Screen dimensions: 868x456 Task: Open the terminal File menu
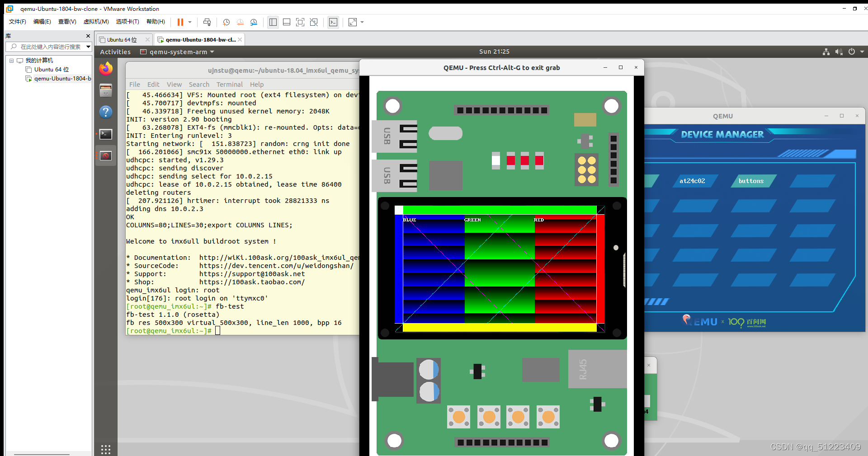click(135, 85)
